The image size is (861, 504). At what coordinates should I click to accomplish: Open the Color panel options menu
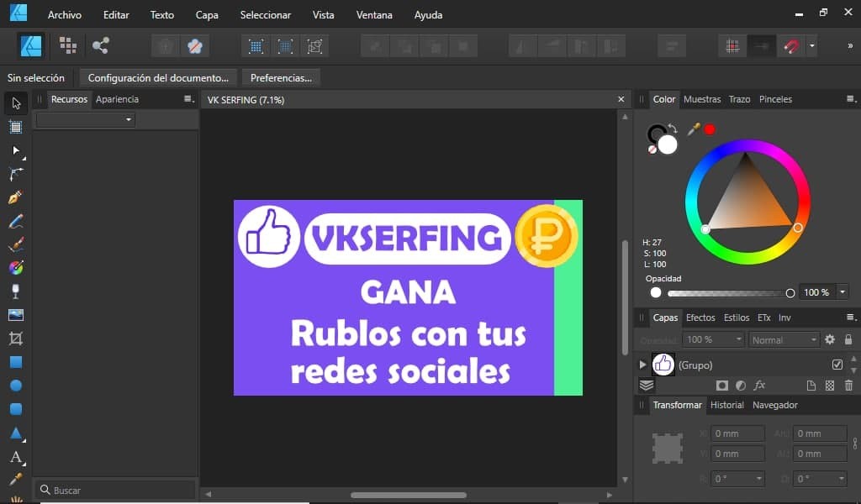point(851,99)
